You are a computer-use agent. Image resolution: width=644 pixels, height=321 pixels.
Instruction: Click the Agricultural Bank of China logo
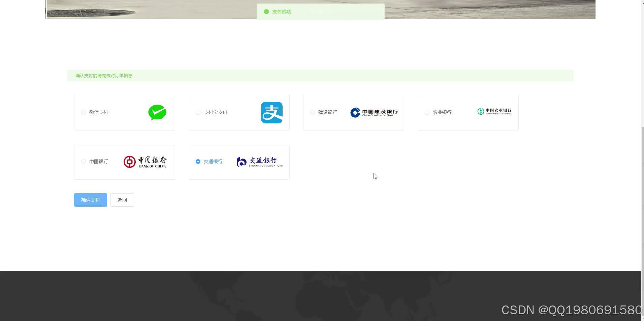[x=494, y=112]
